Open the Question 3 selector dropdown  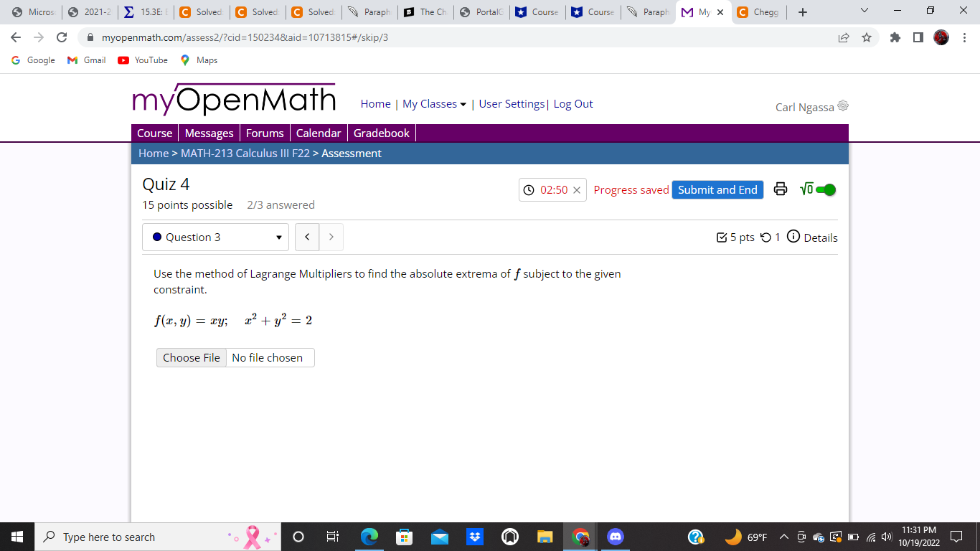tap(215, 237)
